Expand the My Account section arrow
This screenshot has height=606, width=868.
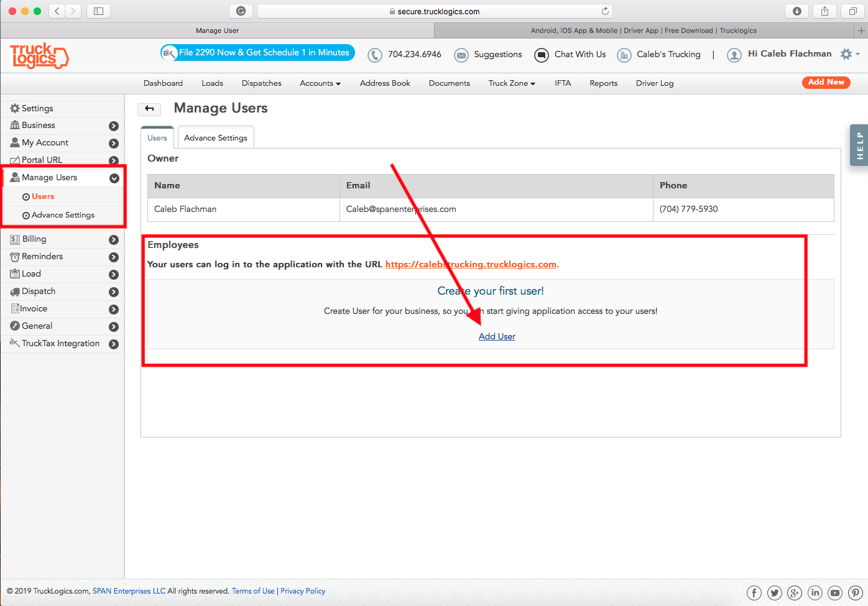pyautogui.click(x=114, y=144)
